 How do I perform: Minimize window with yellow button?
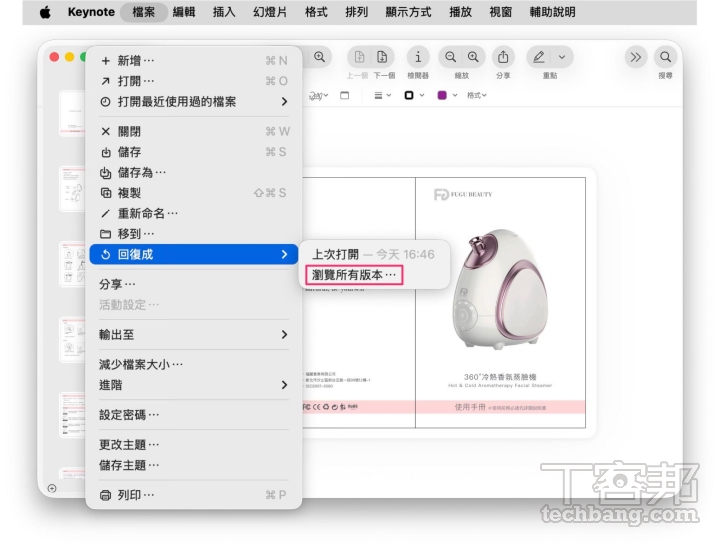click(x=69, y=57)
